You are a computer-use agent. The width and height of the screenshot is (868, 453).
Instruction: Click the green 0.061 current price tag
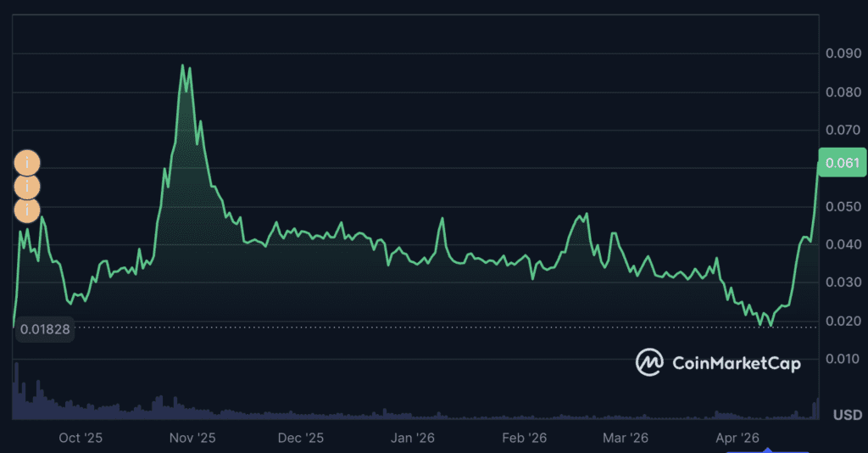pyautogui.click(x=842, y=163)
